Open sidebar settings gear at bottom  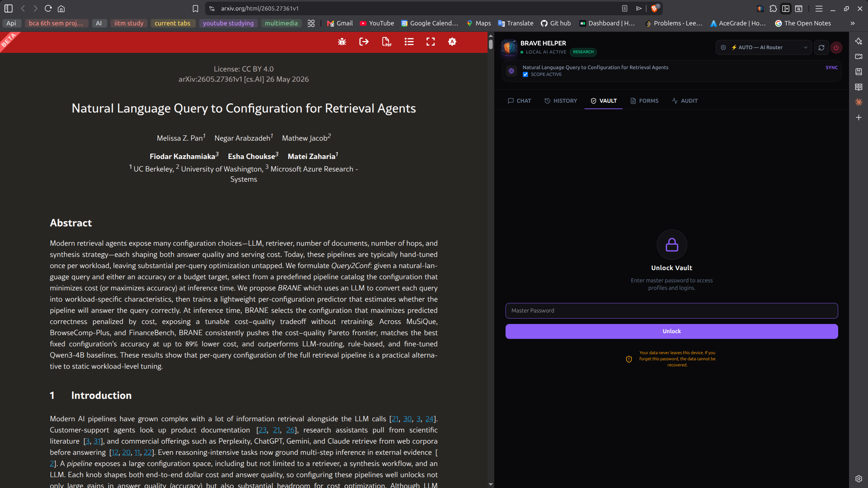859,479
